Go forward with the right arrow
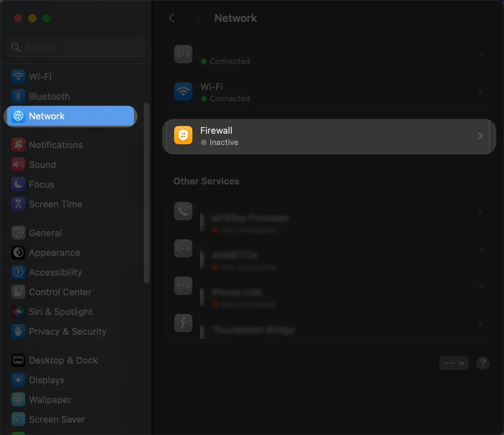504x435 pixels. coord(197,18)
